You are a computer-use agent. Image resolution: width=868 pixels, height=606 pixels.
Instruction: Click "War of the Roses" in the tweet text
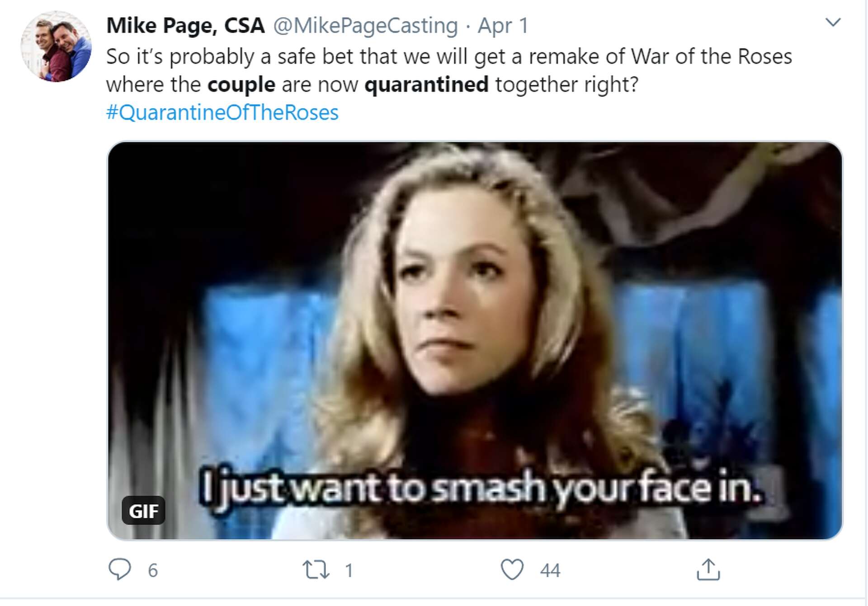click(x=711, y=56)
